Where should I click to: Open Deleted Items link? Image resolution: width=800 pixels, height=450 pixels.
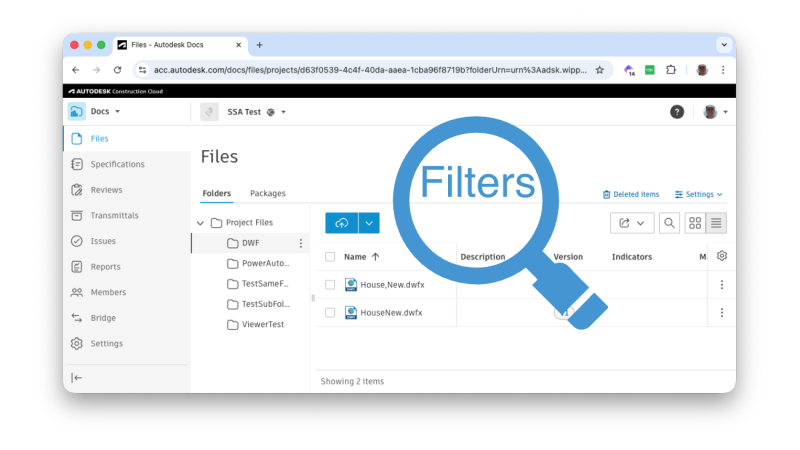(630, 194)
